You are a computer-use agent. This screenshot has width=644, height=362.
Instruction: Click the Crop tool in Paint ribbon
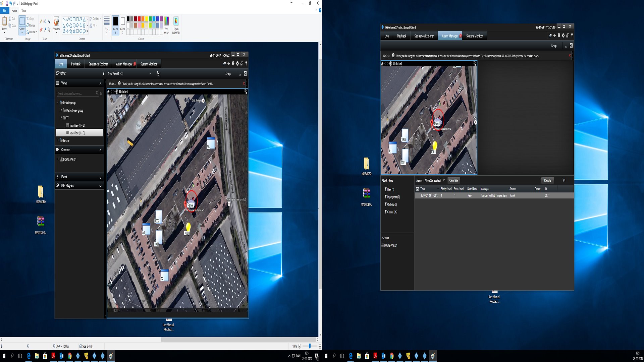(30, 19)
